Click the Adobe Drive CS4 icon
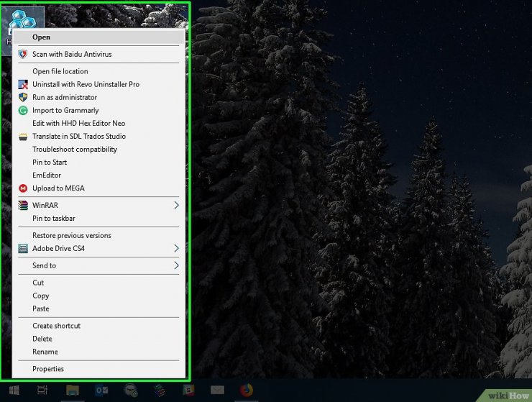Screen dimensions: 532x402 (23, 249)
